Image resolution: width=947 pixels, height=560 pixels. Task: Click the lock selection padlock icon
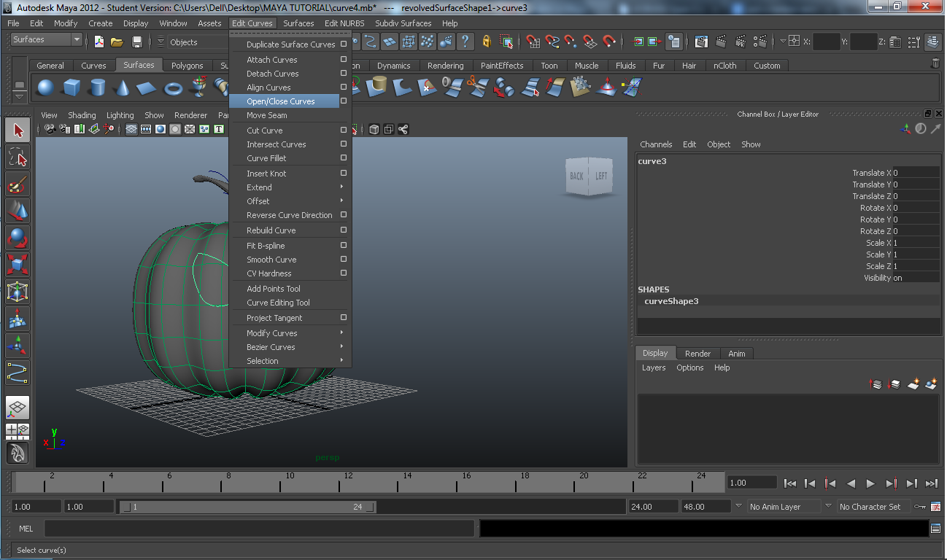point(487,42)
